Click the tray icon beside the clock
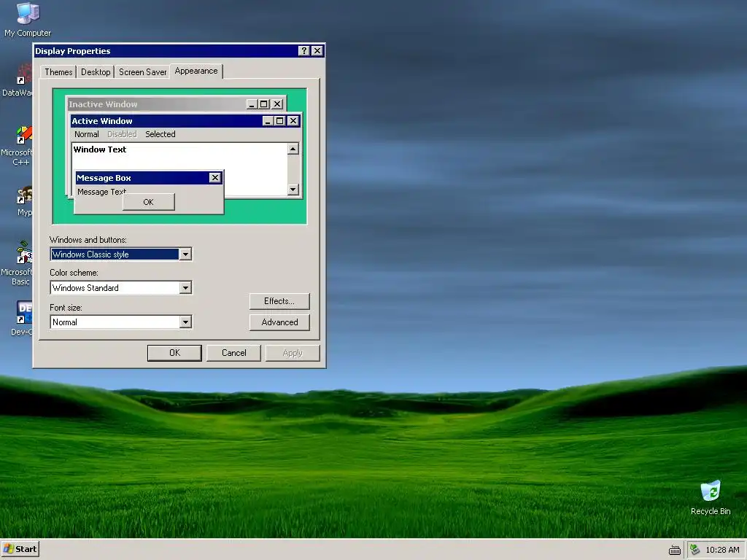Viewport: 747px width, 560px height. 695,550
